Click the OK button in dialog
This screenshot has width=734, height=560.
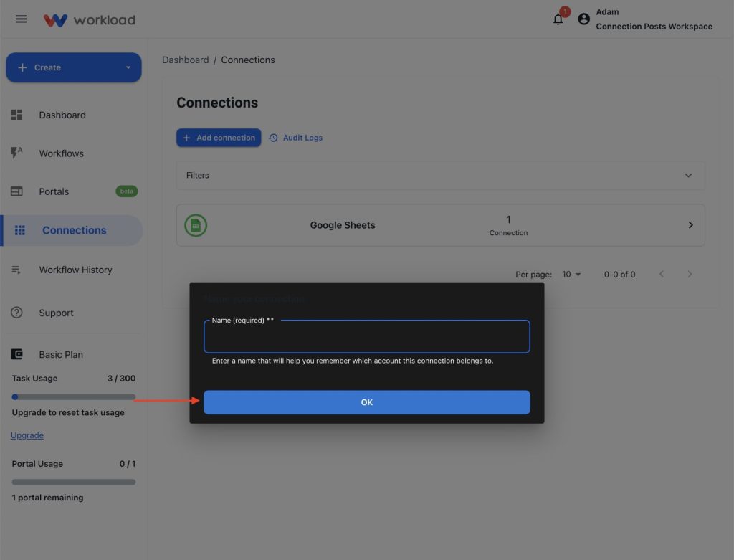(367, 402)
